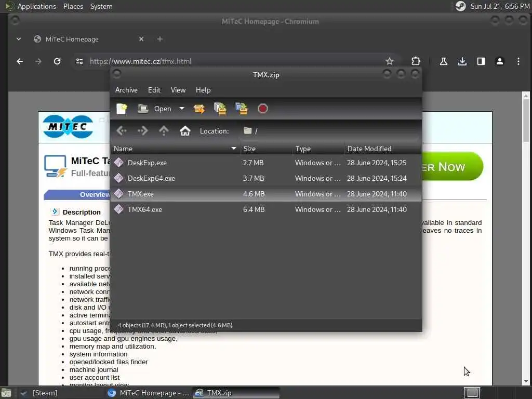The width and height of the screenshot is (532, 399).
Task: Click the Steam tray icon in panel
Action: 460,6
